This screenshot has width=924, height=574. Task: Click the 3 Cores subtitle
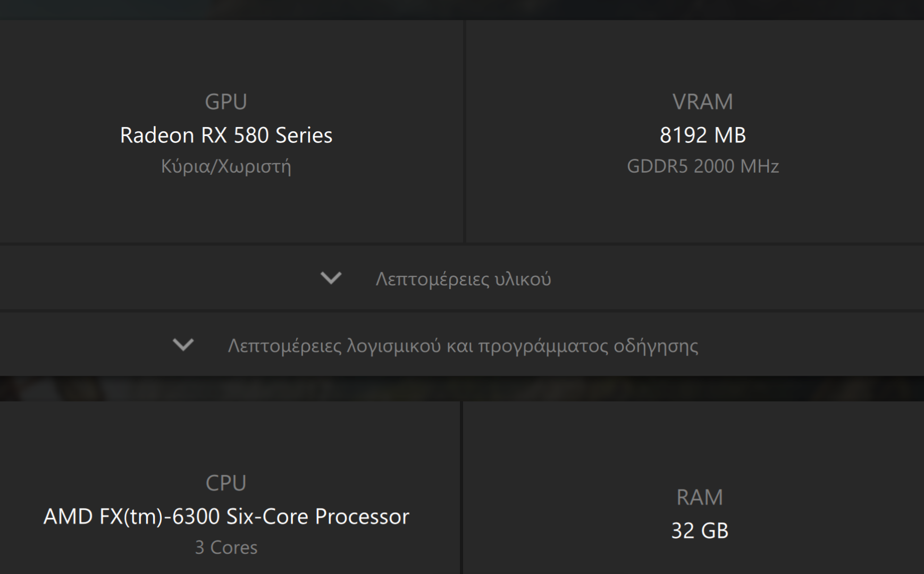coord(226,547)
